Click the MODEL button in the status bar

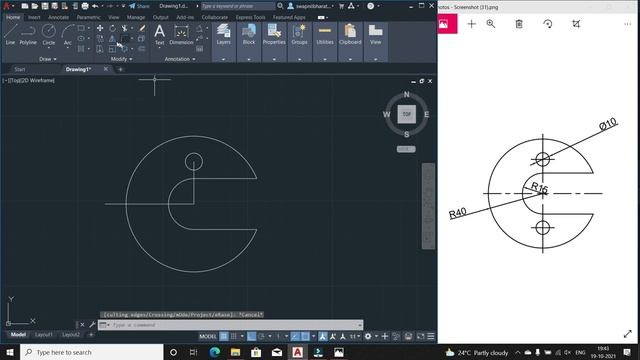point(207,336)
